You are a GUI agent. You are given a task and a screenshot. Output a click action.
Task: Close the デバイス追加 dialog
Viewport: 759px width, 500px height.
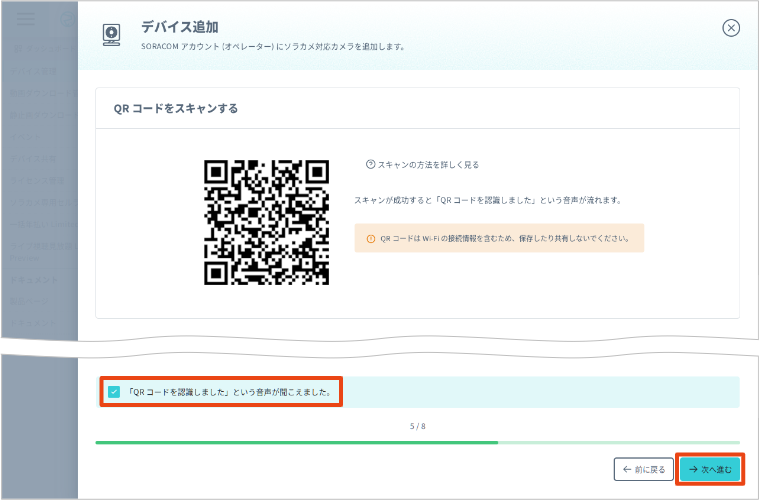[x=731, y=28]
